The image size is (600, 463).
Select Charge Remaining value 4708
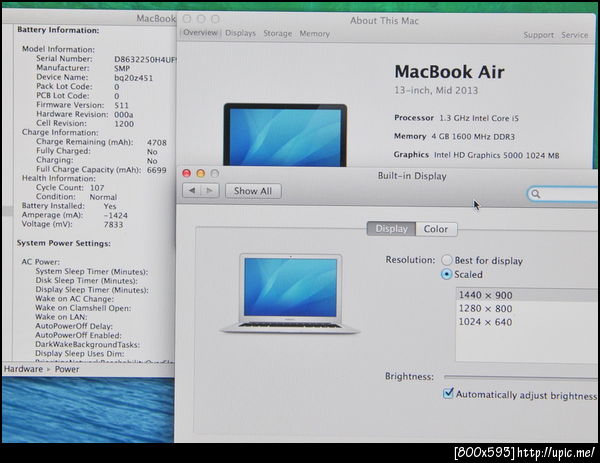(x=157, y=142)
